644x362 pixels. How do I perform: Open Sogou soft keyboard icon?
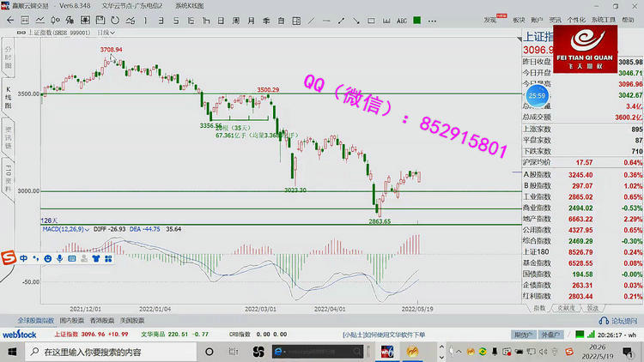click(x=72, y=257)
